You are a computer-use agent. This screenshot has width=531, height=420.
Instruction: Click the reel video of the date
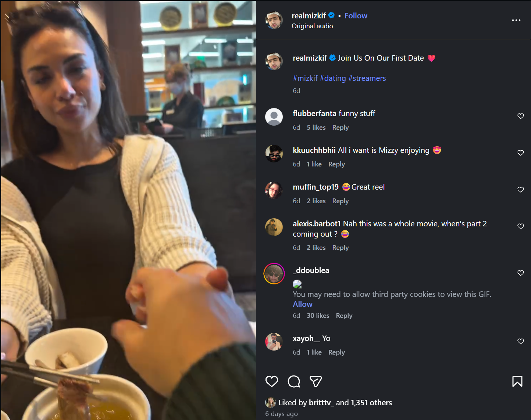[128, 210]
